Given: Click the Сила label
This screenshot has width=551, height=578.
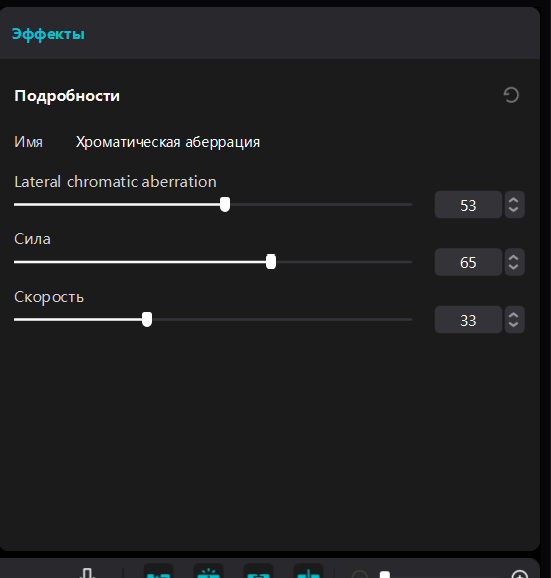Looking at the screenshot, I should pos(32,239).
